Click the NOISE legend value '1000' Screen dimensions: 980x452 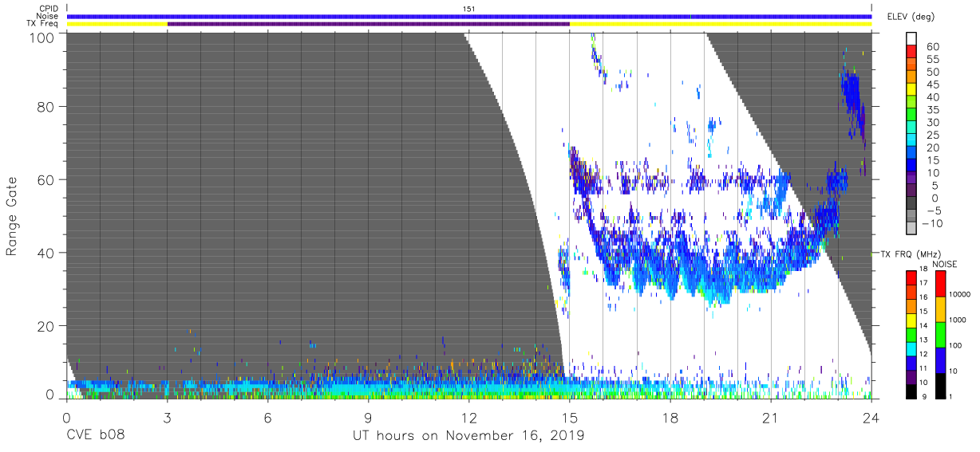pos(958,320)
